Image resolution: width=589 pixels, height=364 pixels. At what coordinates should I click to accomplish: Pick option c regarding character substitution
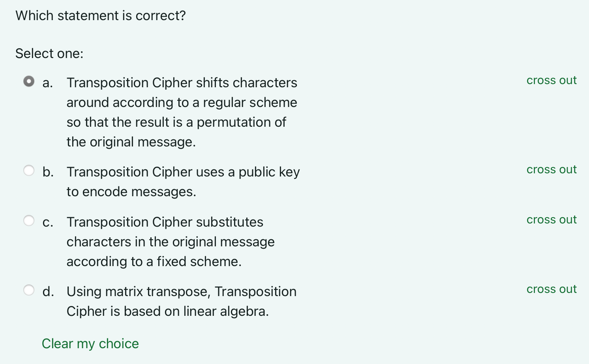coord(29,220)
